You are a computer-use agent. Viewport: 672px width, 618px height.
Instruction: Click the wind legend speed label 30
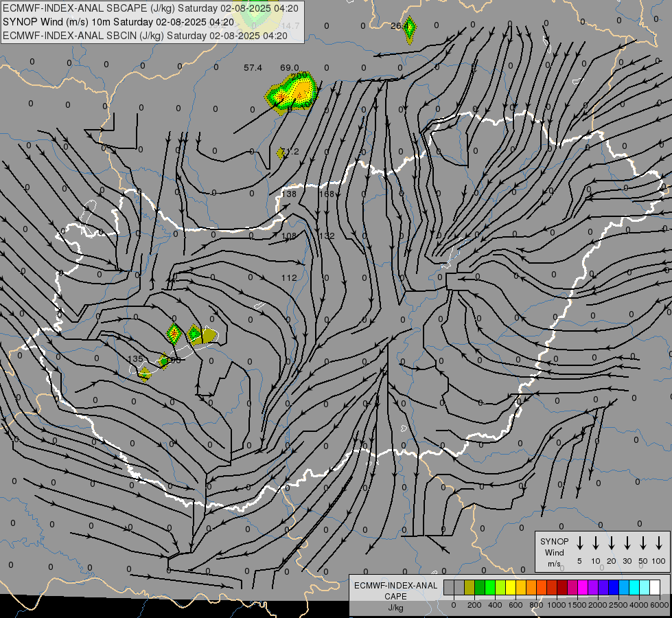(627, 561)
